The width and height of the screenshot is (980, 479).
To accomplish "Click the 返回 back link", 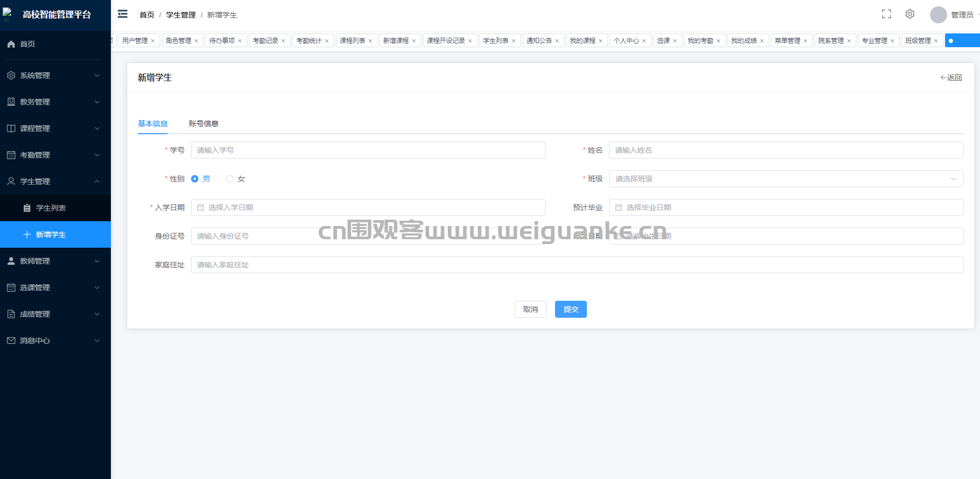I will point(951,77).
